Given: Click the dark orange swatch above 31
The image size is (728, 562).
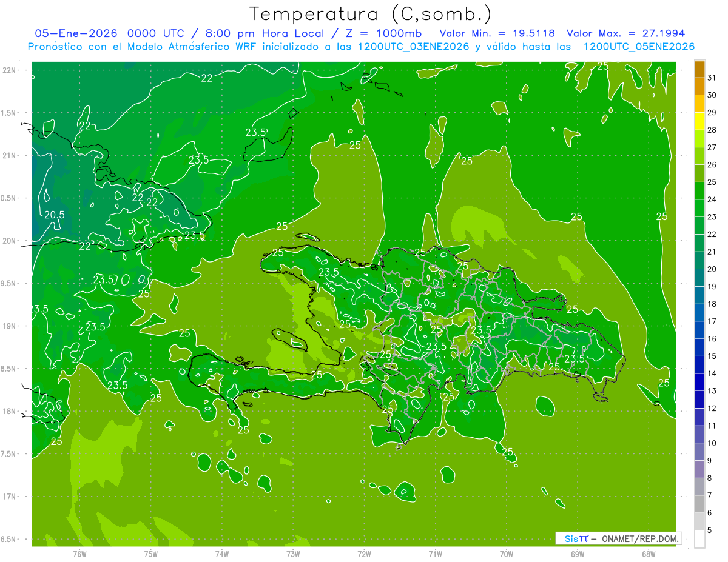Looking at the screenshot, I should (699, 69).
